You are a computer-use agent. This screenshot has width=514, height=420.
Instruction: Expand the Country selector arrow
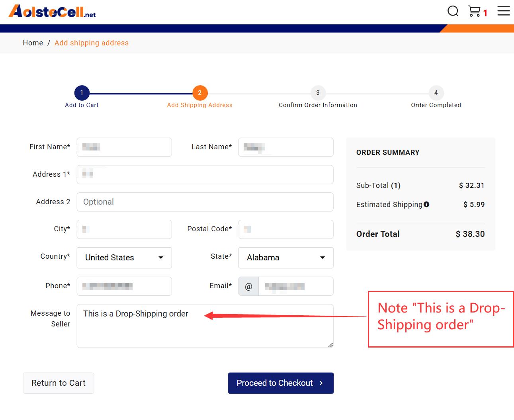pos(161,258)
